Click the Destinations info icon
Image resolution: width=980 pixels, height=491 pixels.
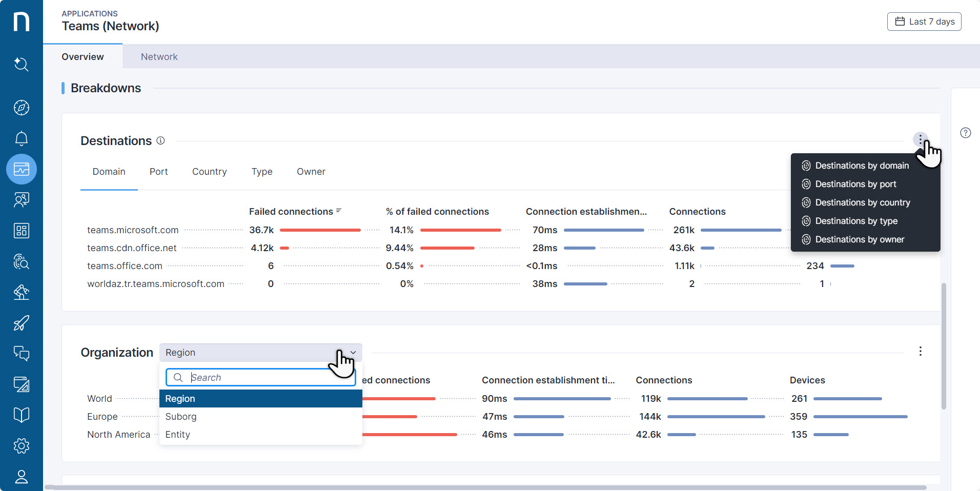coord(160,141)
